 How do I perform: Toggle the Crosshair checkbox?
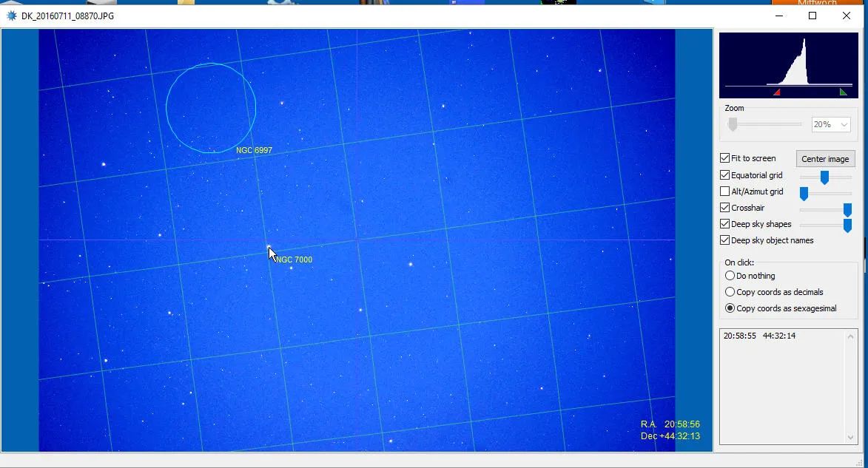[725, 208]
